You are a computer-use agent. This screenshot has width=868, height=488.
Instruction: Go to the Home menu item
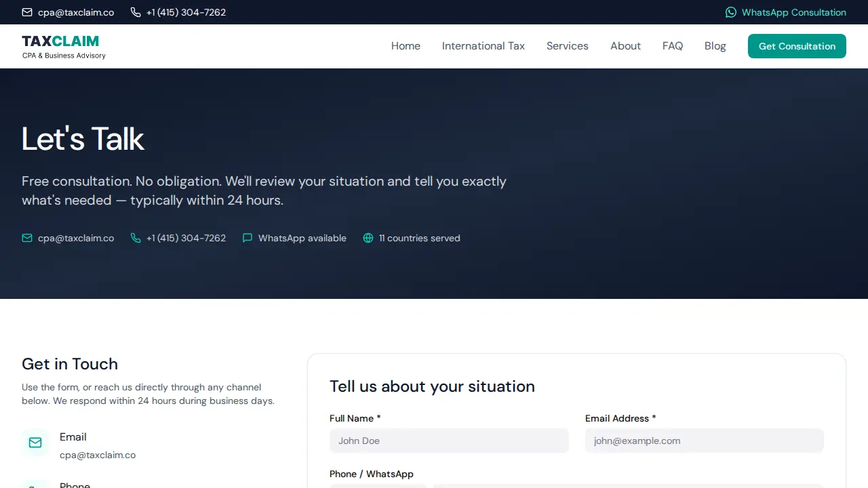[x=406, y=46]
